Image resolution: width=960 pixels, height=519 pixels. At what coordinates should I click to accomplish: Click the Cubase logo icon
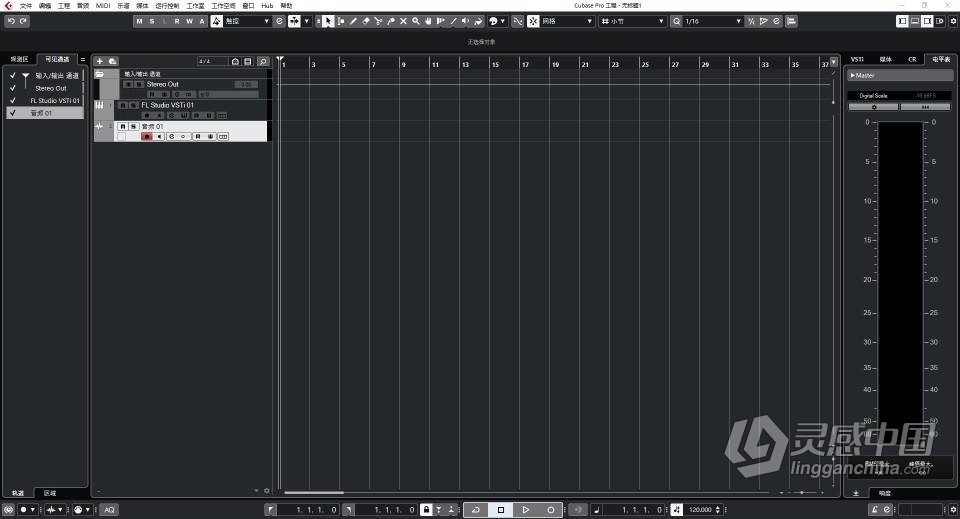click(8, 6)
